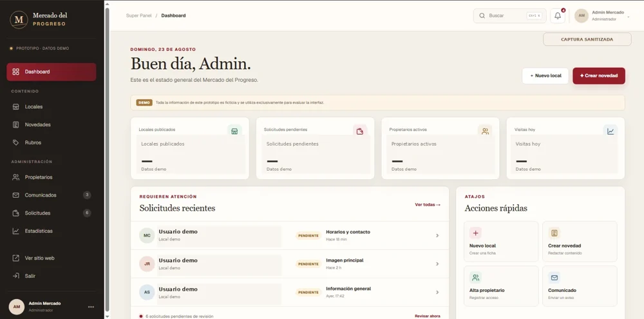Image resolution: width=644 pixels, height=319 pixels.
Task: Click the scrollbar down arrow
Action: pos(107,316)
